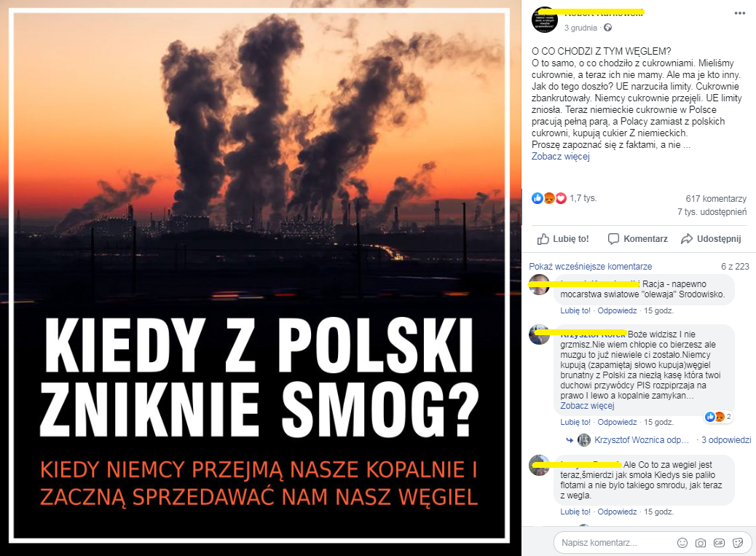Click the post author's profile picture
The width and height of the screenshot is (756, 556).
(x=544, y=20)
